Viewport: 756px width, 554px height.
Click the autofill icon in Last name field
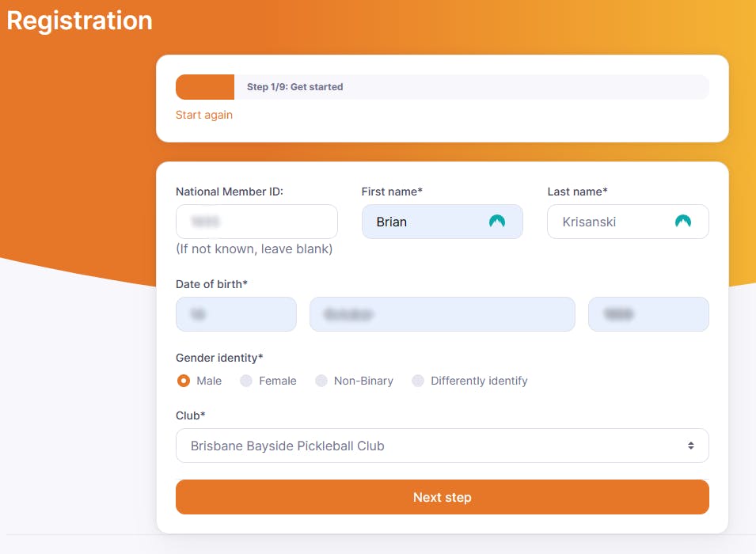(x=682, y=222)
